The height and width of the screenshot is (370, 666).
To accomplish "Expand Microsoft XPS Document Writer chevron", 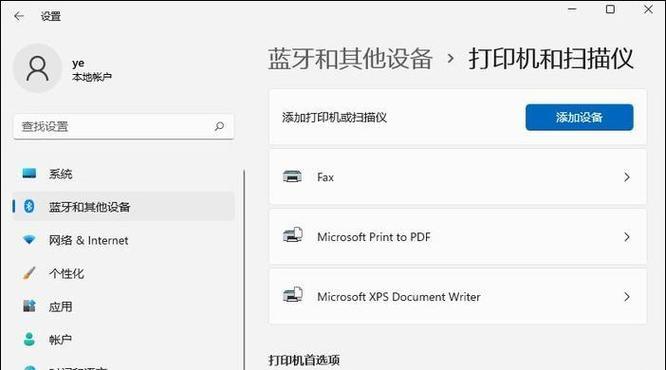I will point(627,297).
